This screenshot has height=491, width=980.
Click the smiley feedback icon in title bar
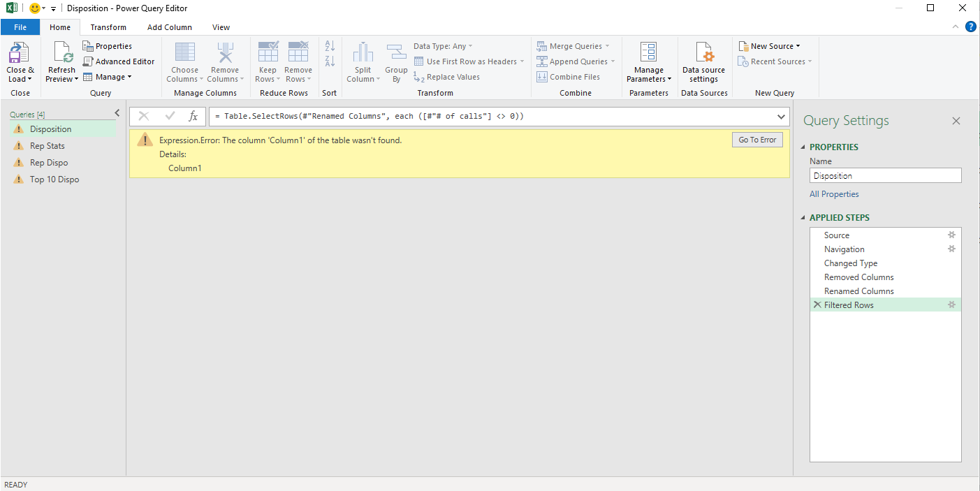[x=35, y=8]
